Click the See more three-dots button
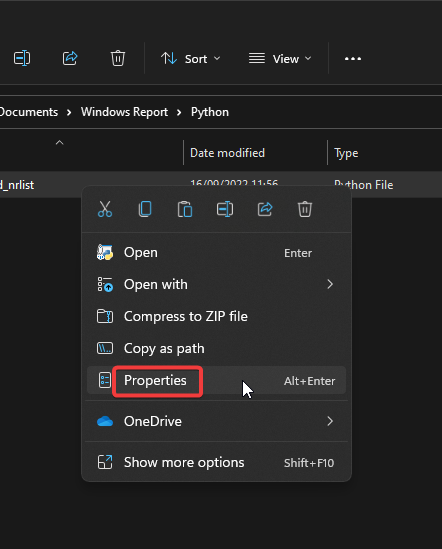Viewport: 442px width, 549px height. (x=353, y=59)
